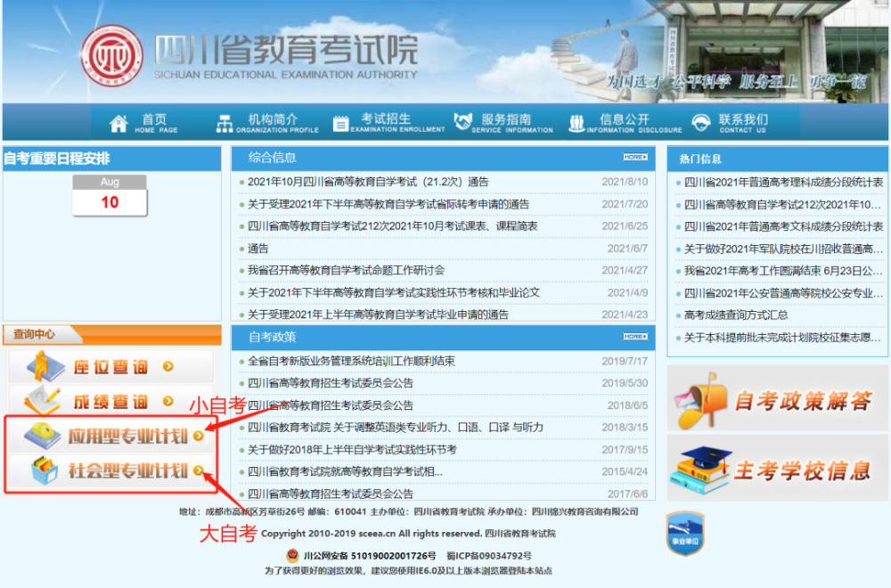The image size is (891, 588).
Task: Click the house icon for 首页
Action: tap(119, 123)
